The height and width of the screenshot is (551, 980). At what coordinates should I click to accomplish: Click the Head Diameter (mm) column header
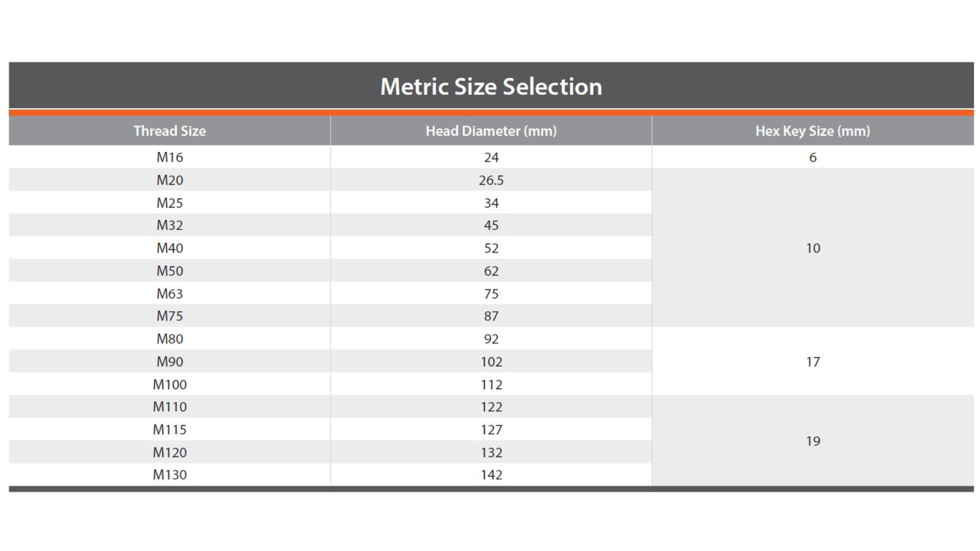pyautogui.click(x=491, y=131)
